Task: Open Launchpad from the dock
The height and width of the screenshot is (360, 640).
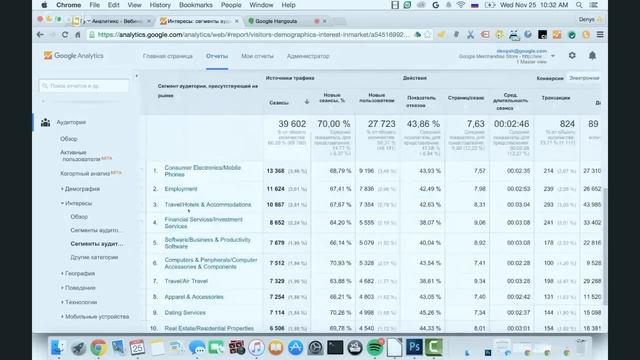Action: (x=78, y=347)
